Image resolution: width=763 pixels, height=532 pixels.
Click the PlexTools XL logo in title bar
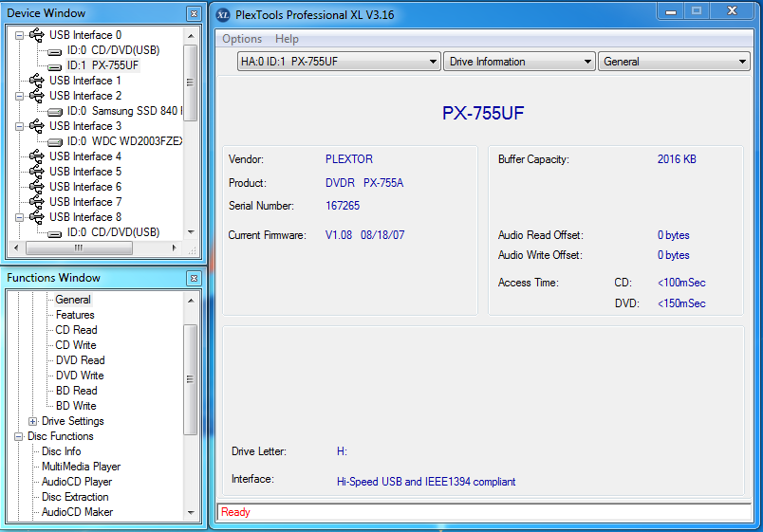coord(223,15)
